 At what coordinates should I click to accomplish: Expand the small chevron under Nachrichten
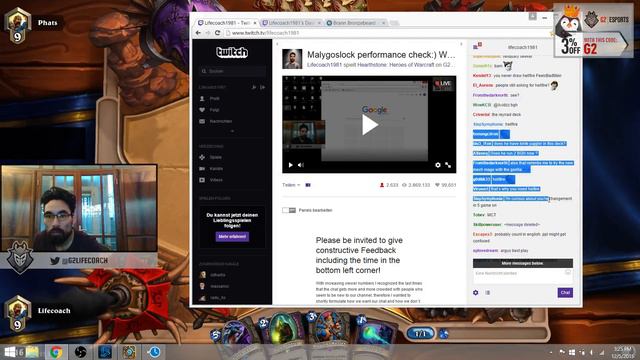(232, 131)
